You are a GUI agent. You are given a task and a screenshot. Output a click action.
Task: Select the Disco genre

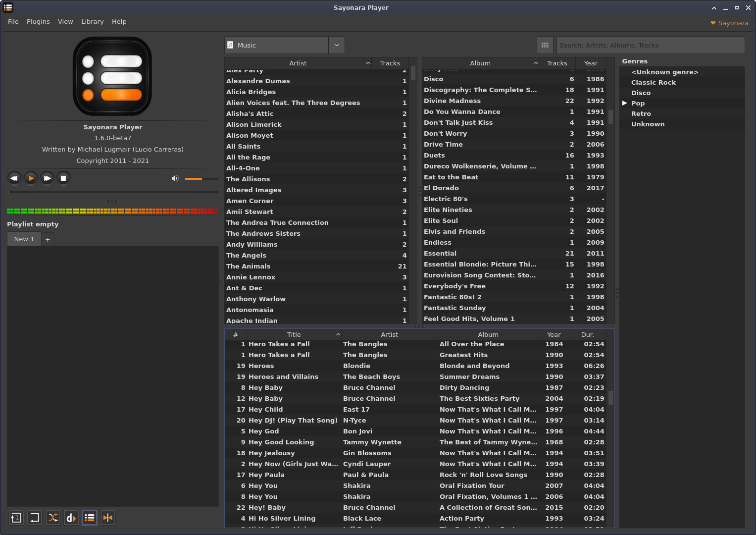pos(641,93)
